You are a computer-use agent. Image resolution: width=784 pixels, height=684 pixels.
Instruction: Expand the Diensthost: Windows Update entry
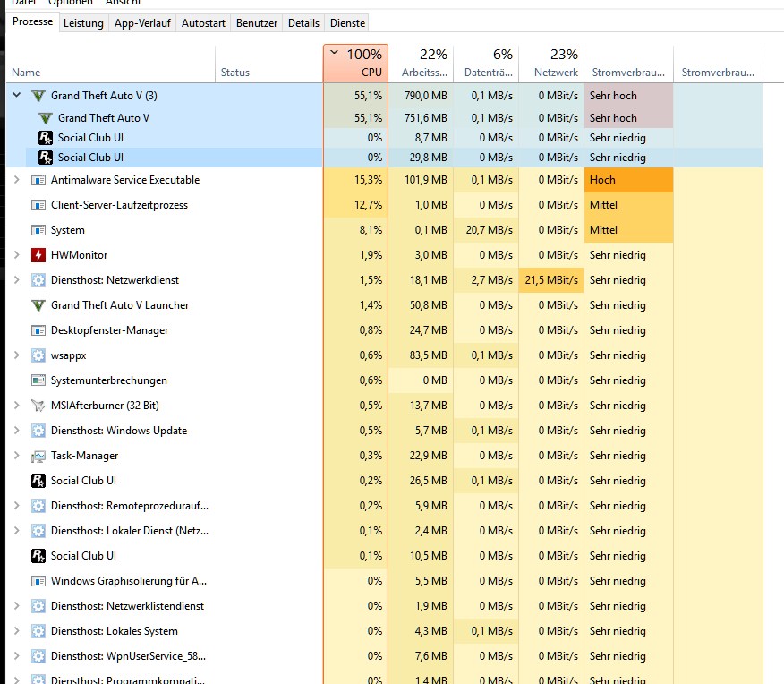coord(16,430)
